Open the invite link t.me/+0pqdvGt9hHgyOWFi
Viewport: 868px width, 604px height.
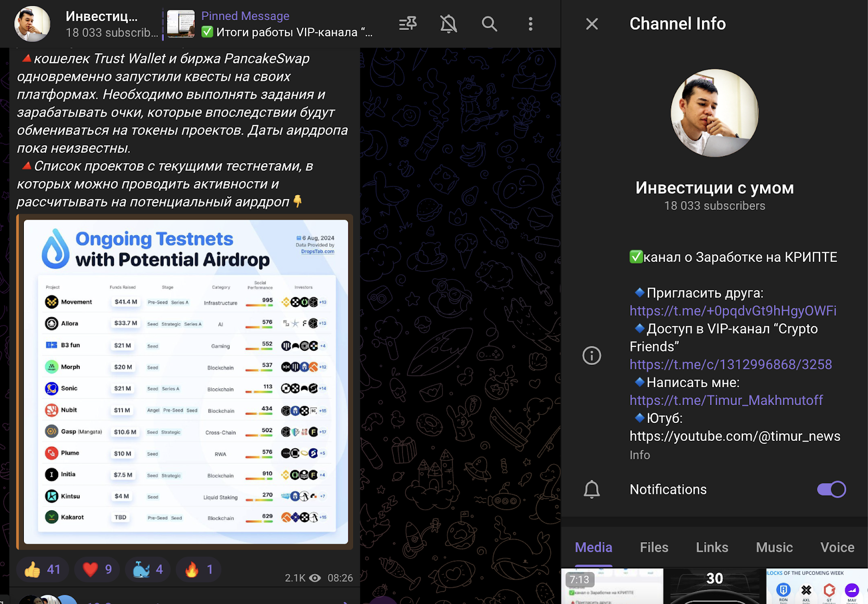click(x=733, y=311)
